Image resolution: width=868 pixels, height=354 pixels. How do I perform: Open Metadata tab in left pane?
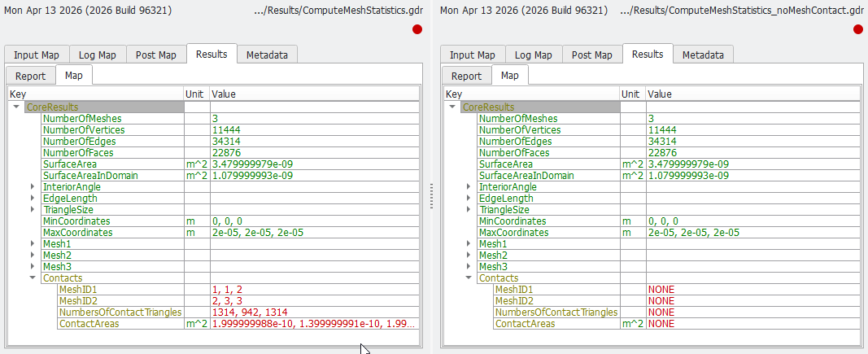(267, 55)
